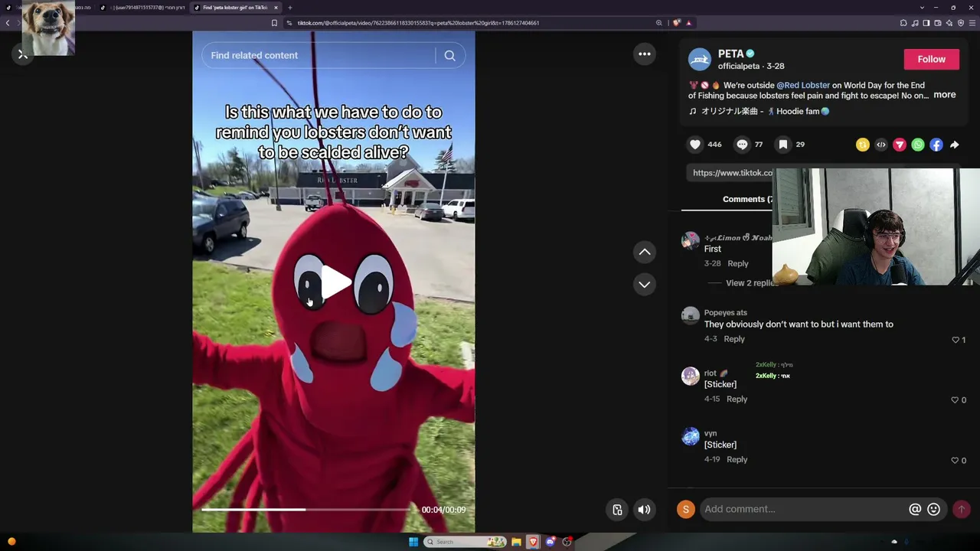
Task: Open PETA profile avatar
Action: click(699, 59)
